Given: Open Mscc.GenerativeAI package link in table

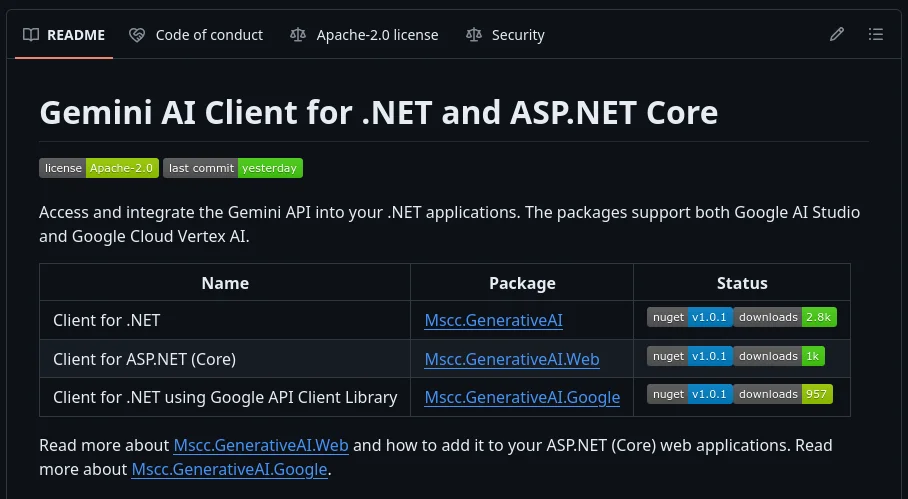Looking at the screenshot, I should [493, 320].
